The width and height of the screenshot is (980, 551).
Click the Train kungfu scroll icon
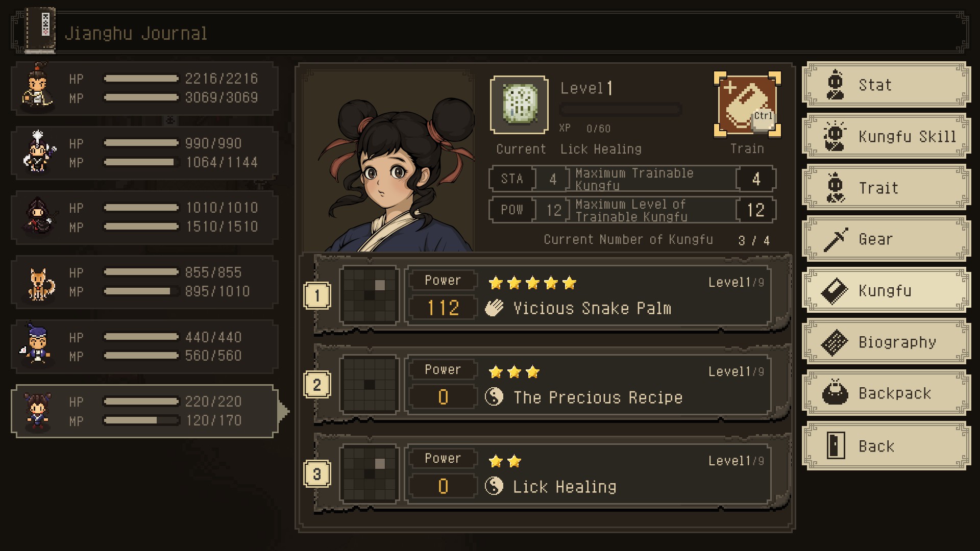747,105
